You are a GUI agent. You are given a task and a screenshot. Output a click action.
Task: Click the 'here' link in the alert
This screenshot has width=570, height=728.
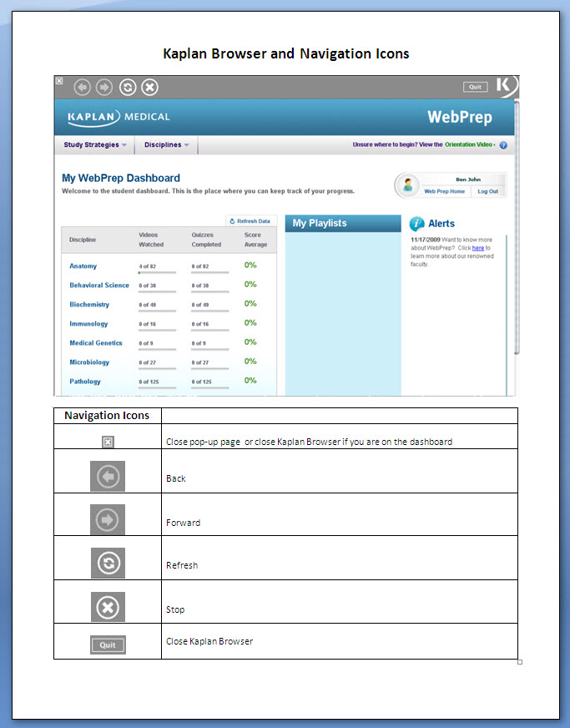coord(477,249)
